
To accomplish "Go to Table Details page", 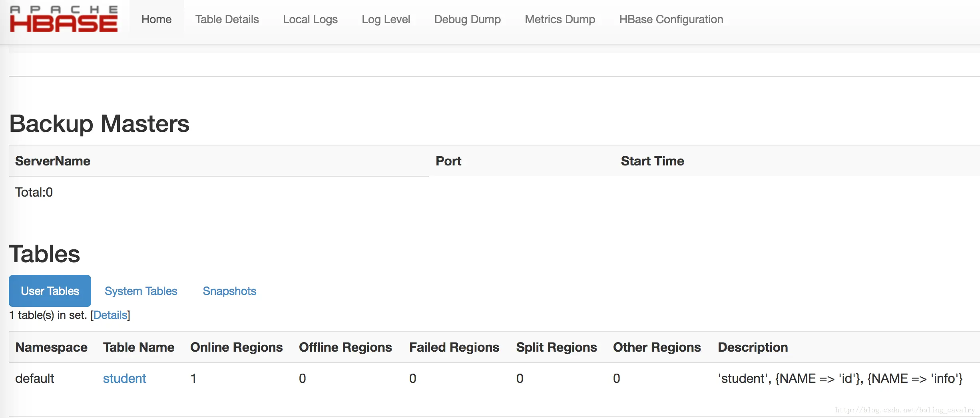I will coord(227,19).
